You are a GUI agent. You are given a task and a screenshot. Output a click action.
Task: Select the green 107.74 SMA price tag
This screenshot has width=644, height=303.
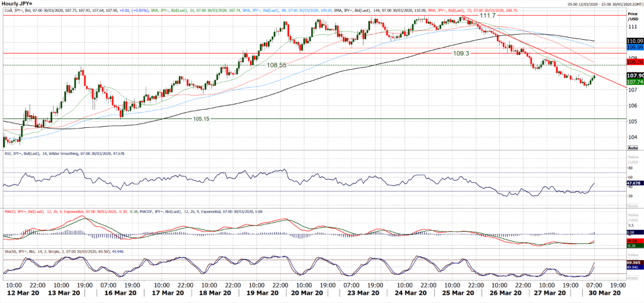point(634,82)
